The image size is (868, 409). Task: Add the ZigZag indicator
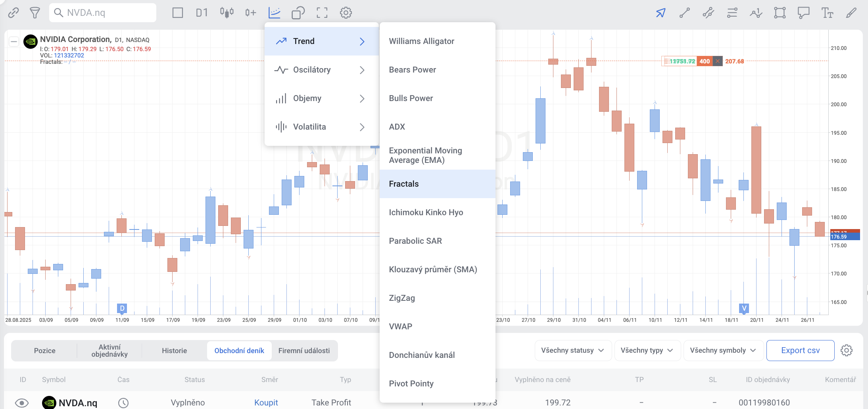point(438,298)
